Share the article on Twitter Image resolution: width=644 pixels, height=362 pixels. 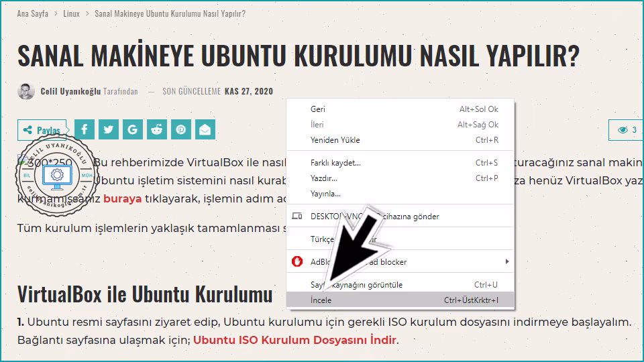click(x=109, y=129)
